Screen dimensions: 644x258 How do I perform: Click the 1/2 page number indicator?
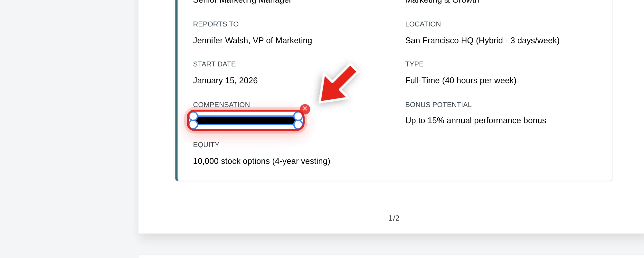[x=394, y=218]
